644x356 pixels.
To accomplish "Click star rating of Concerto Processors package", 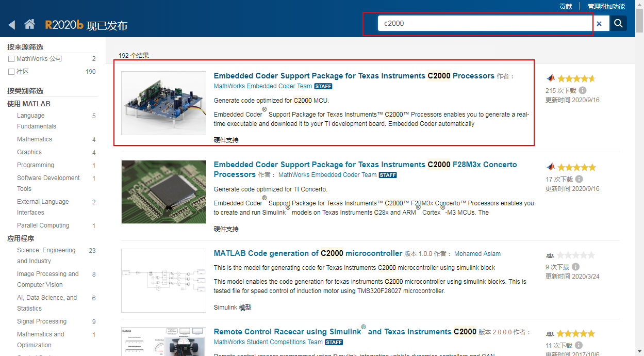I will click(576, 167).
